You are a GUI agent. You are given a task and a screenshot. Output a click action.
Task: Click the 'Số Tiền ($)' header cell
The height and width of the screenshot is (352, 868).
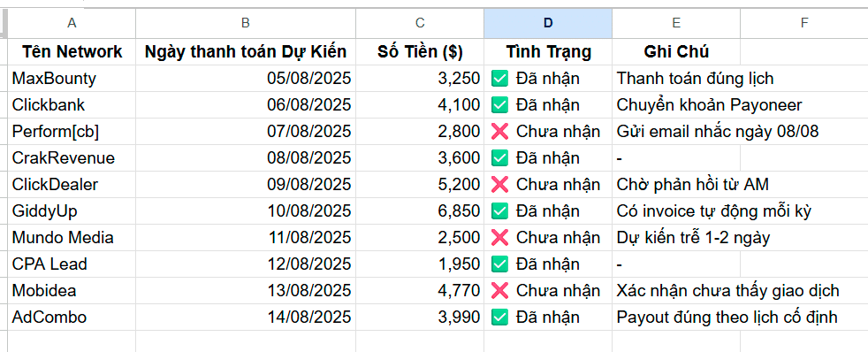pyautogui.click(x=420, y=52)
